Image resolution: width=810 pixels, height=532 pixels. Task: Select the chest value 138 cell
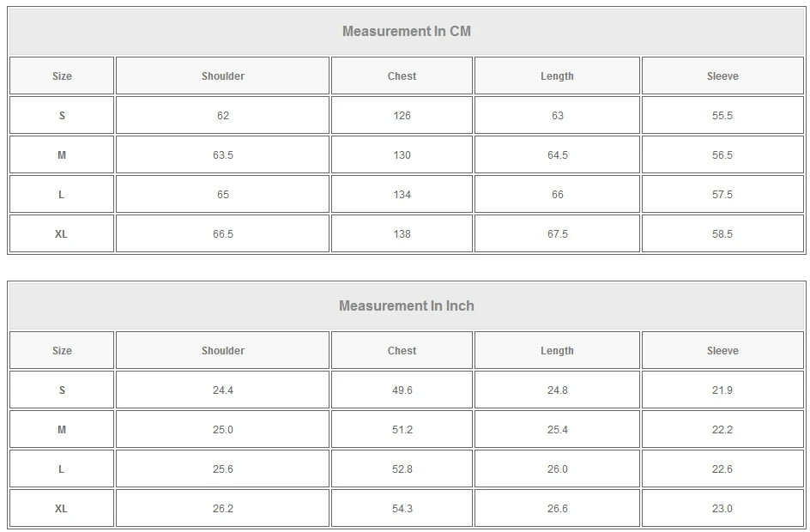click(402, 234)
